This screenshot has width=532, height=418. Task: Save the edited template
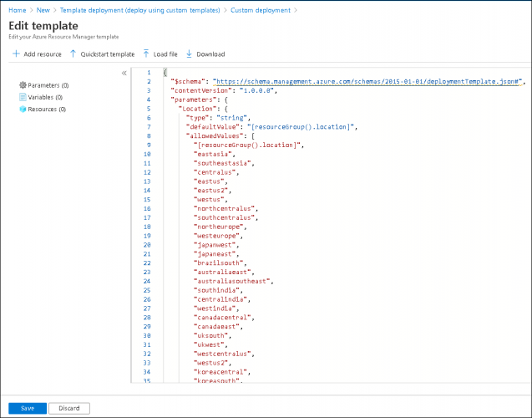point(27,409)
